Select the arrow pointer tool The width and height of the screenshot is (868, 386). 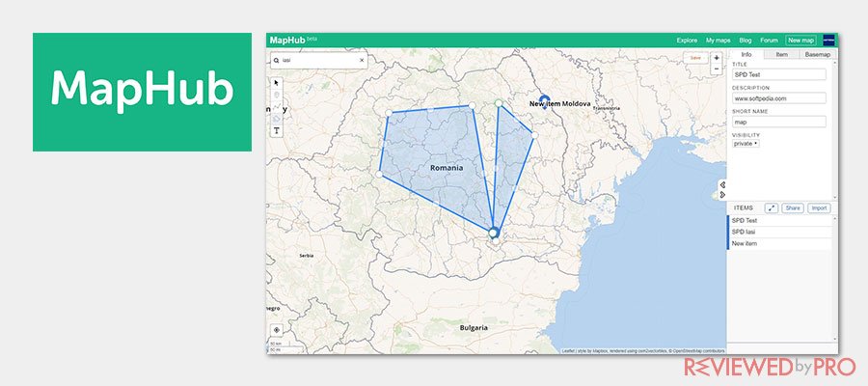[277, 83]
